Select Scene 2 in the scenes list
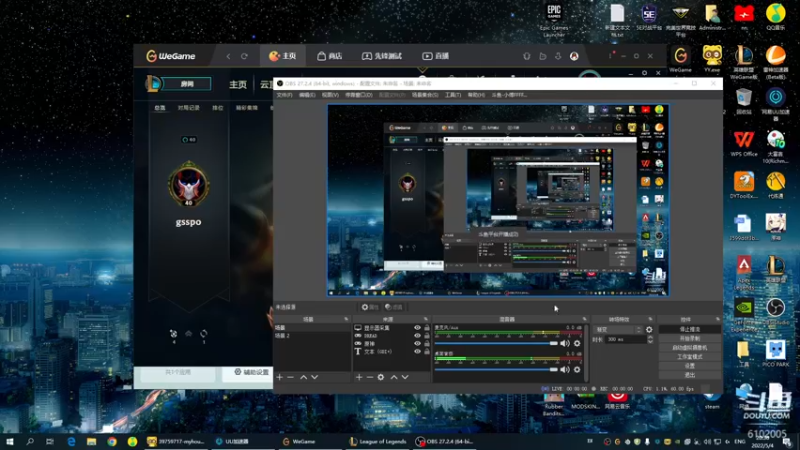 click(x=312, y=336)
